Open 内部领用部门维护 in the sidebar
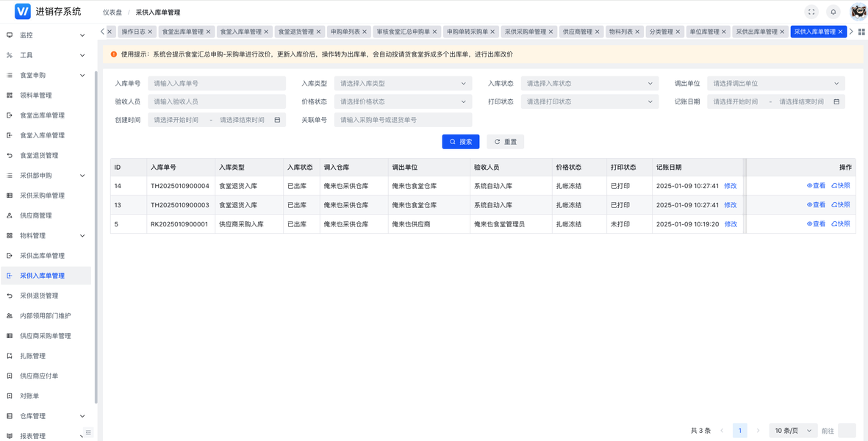The width and height of the screenshot is (868, 441). (46, 315)
